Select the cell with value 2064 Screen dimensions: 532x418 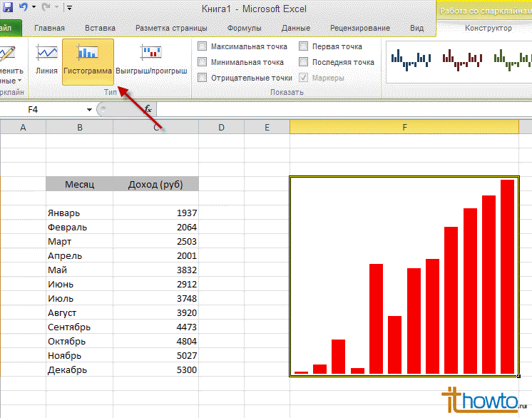click(x=156, y=227)
